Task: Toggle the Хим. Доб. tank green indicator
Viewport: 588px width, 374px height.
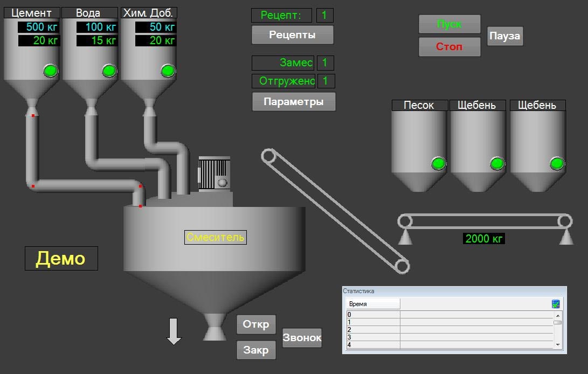Action: pos(168,71)
